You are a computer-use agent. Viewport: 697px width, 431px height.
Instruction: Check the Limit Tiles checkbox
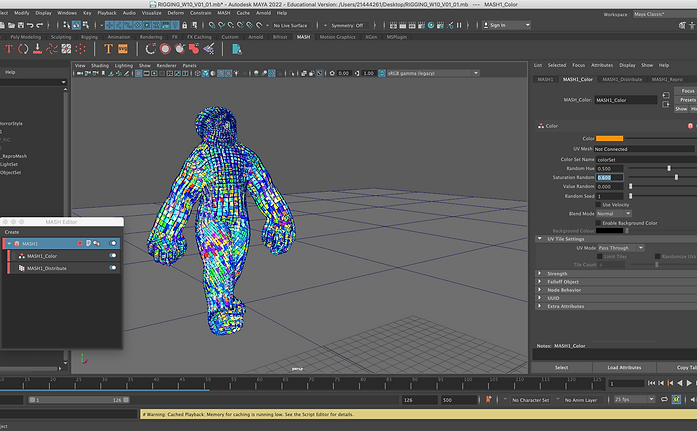599,257
